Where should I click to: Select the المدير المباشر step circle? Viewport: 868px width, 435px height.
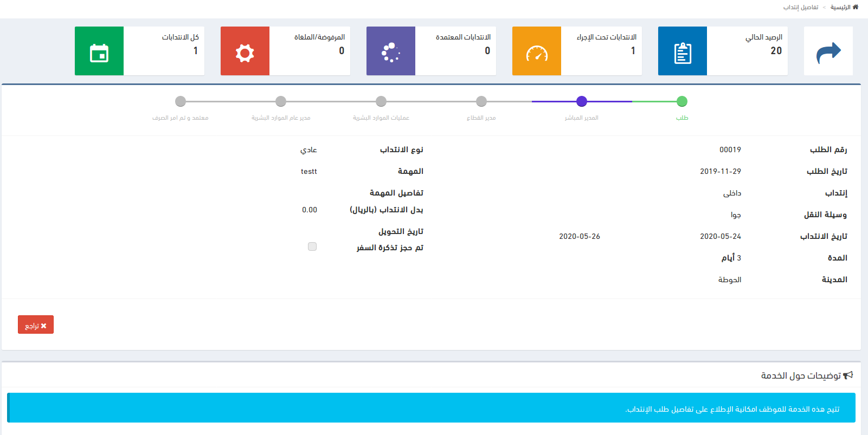[x=582, y=101]
